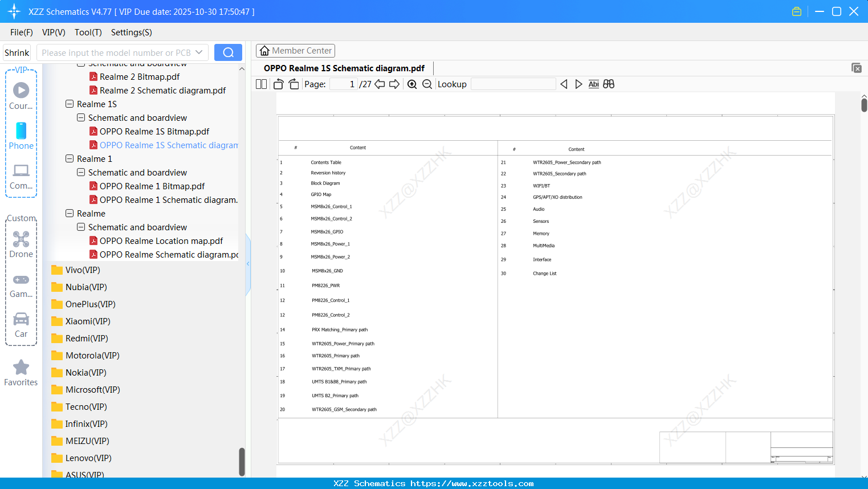Image resolution: width=868 pixels, height=489 pixels.
Task: Open the Tool(T) menu
Action: pyautogui.click(x=88, y=32)
